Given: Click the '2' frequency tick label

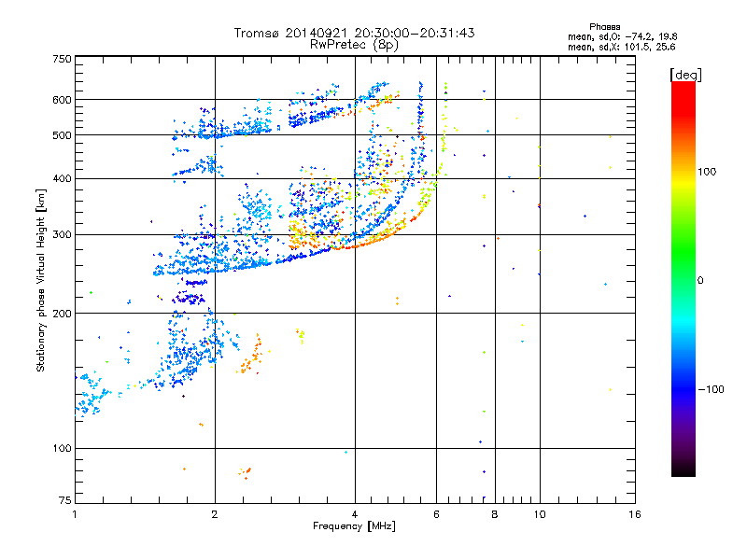Looking at the screenshot, I should (x=215, y=514).
